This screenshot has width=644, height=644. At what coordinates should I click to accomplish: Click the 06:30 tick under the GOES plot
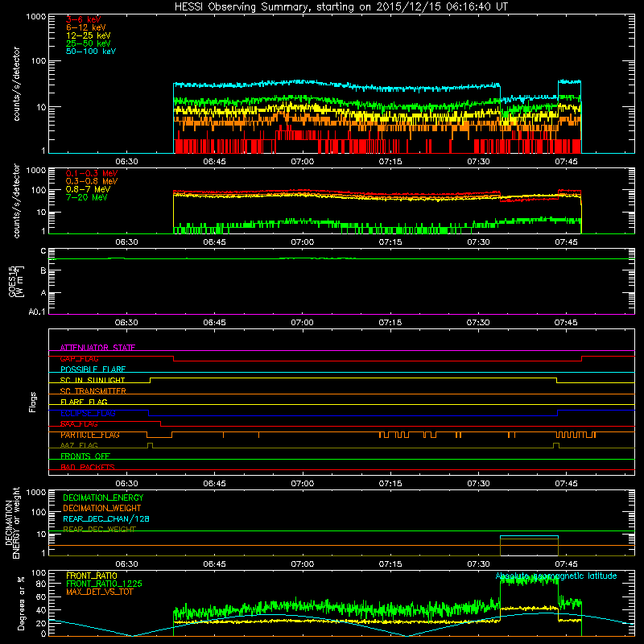click(126, 323)
